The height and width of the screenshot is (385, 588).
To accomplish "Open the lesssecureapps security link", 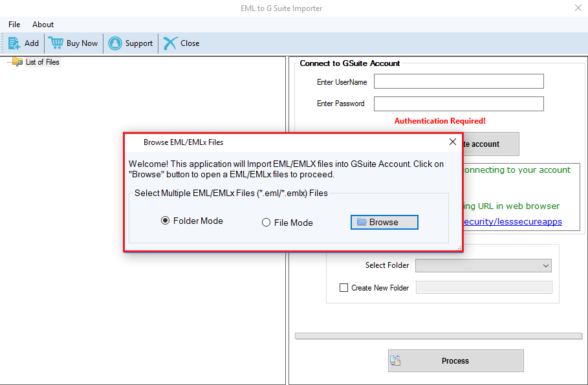I will (x=512, y=221).
